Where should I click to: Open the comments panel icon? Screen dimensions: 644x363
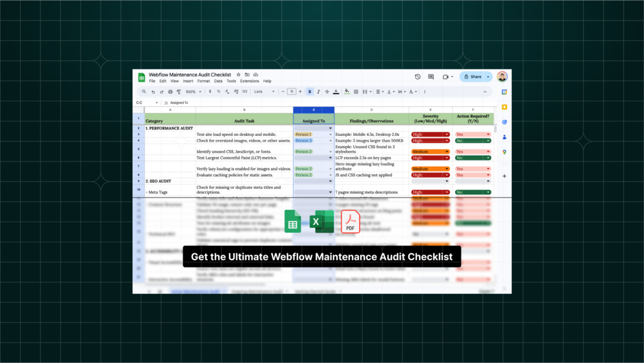tap(431, 77)
